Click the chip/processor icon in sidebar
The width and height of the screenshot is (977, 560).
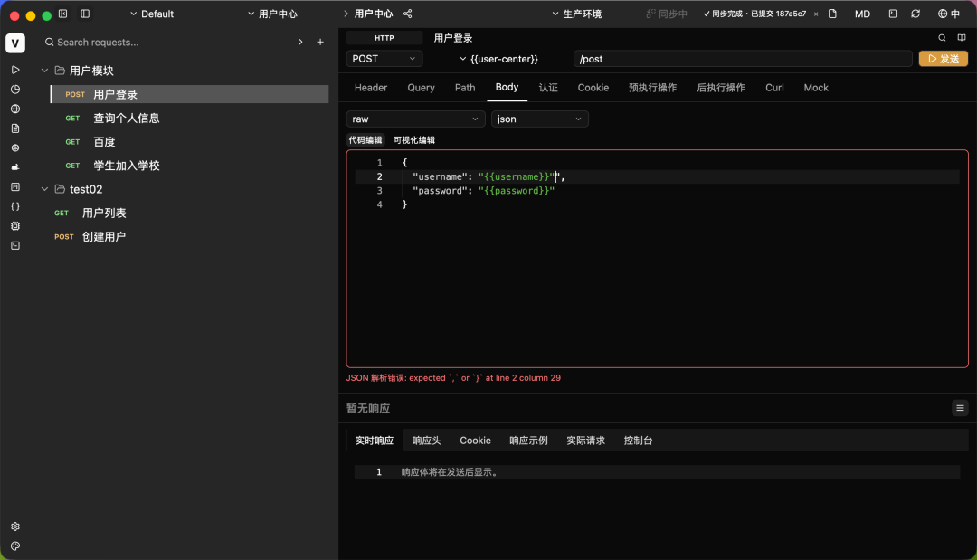point(15,225)
